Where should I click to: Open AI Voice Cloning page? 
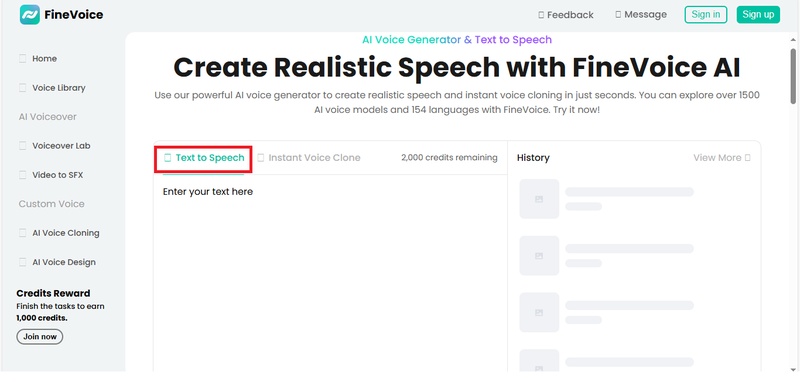[59, 233]
